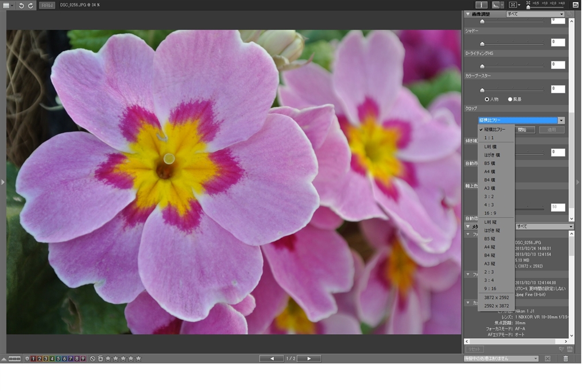Viewport: 588px width, 391px height.
Task: Click the 開始 crop button
Action: tap(523, 130)
